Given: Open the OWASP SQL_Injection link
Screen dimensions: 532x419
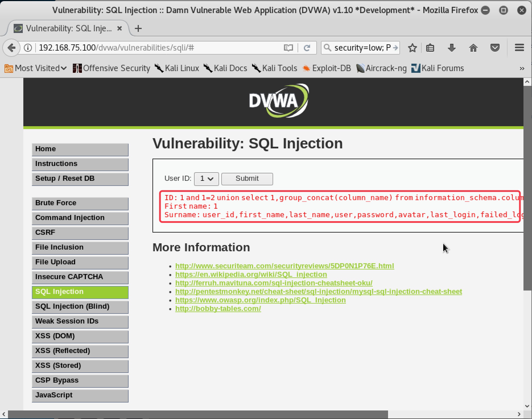Looking at the screenshot, I should pos(260,300).
